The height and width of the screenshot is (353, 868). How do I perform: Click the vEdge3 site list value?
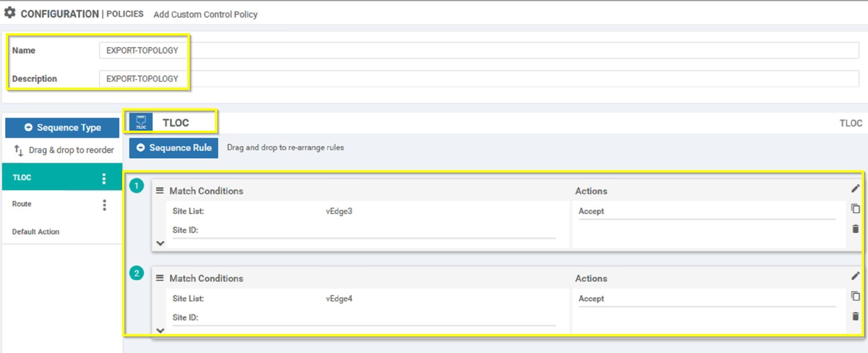pos(339,211)
